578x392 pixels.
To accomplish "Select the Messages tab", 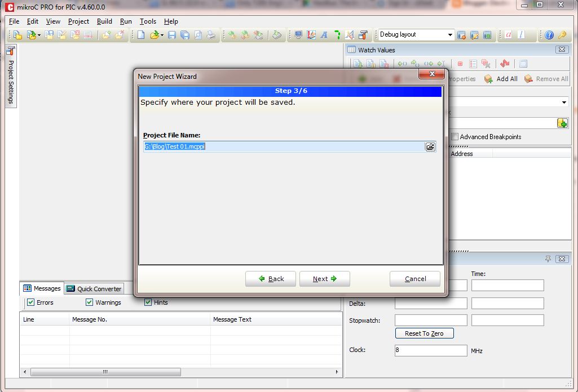I will [42, 288].
